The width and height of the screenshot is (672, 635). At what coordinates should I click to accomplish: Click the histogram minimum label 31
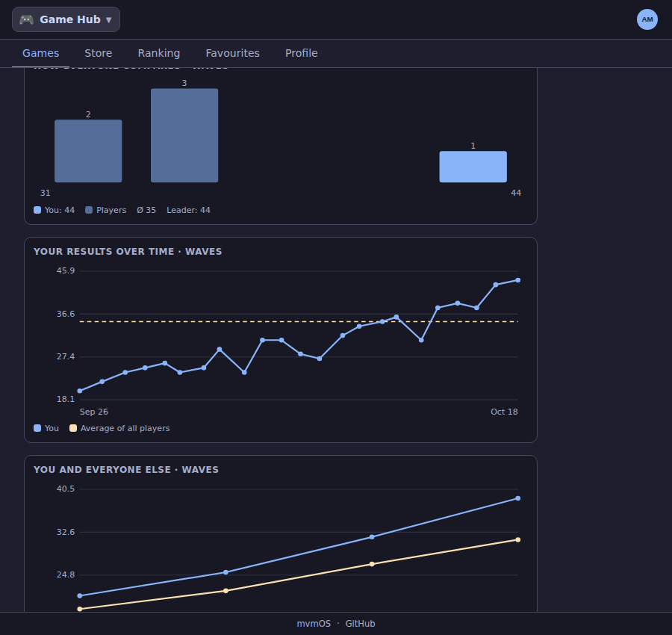click(x=46, y=193)
